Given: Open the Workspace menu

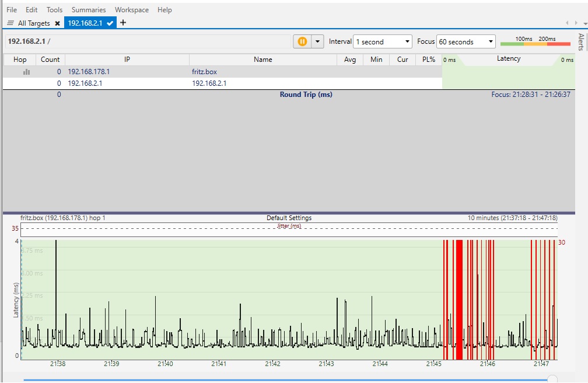Looking at the screenshot, I should [132, 10].
